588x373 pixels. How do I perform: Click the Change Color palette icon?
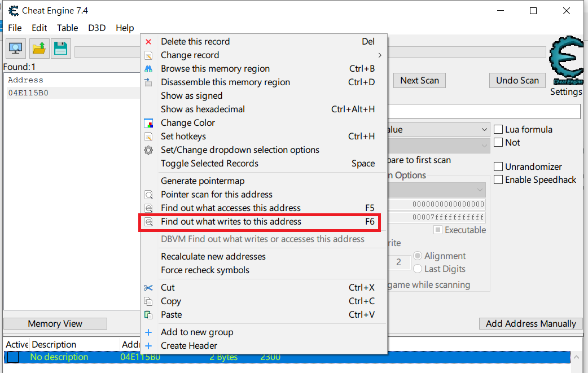pyautogui.click(x=148, y=123)
